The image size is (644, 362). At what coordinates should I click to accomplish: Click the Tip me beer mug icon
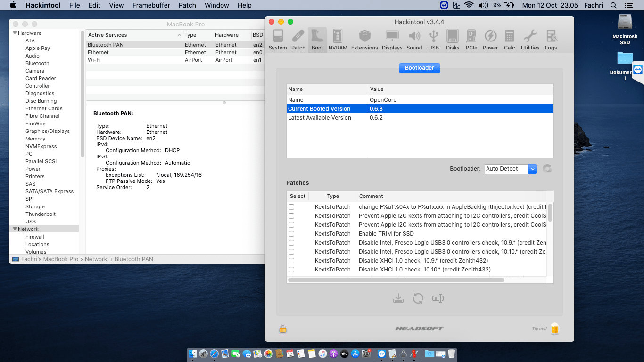(x=554, y=329)
